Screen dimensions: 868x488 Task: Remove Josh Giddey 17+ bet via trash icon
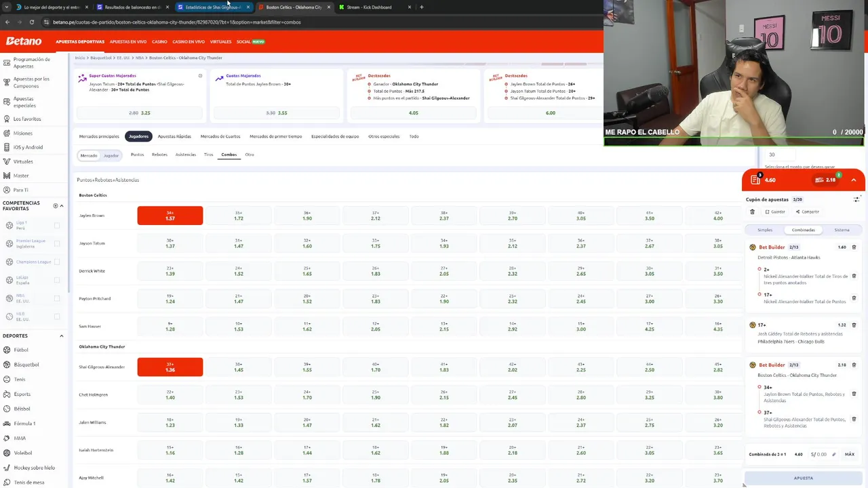[854, 325]
